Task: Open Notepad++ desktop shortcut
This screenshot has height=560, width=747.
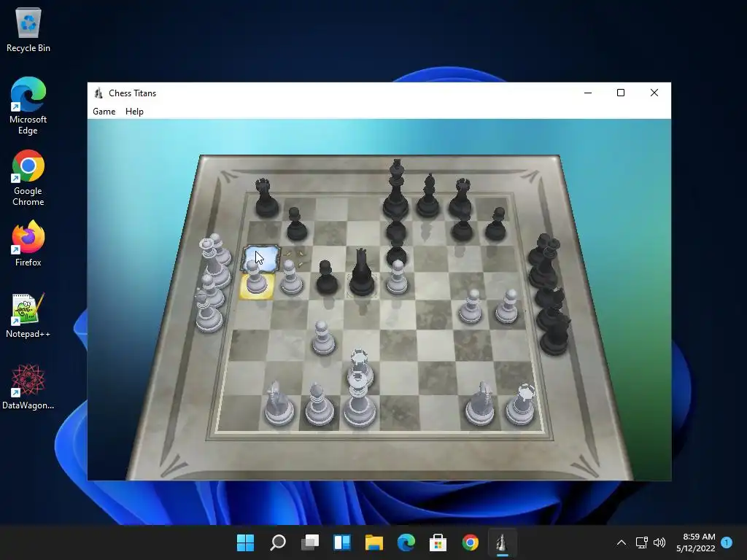Action: [28, 315]
